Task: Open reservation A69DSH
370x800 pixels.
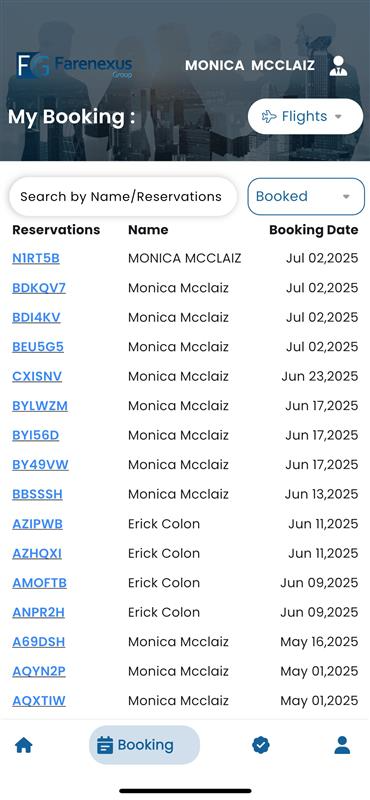Action: click(x=38, y=642)
